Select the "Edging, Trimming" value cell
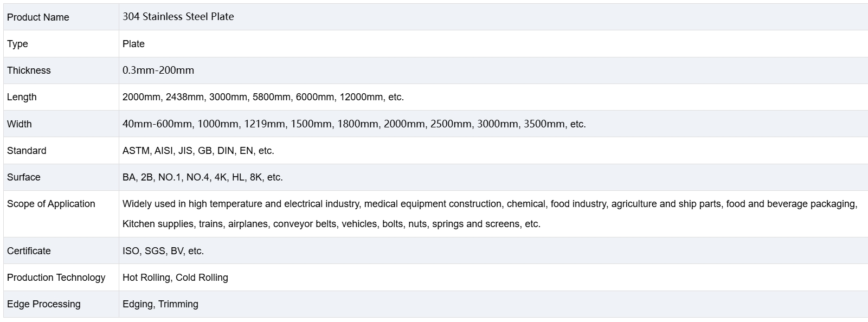The height and width of the screenshot is (322, 868). tap(160, 304)
